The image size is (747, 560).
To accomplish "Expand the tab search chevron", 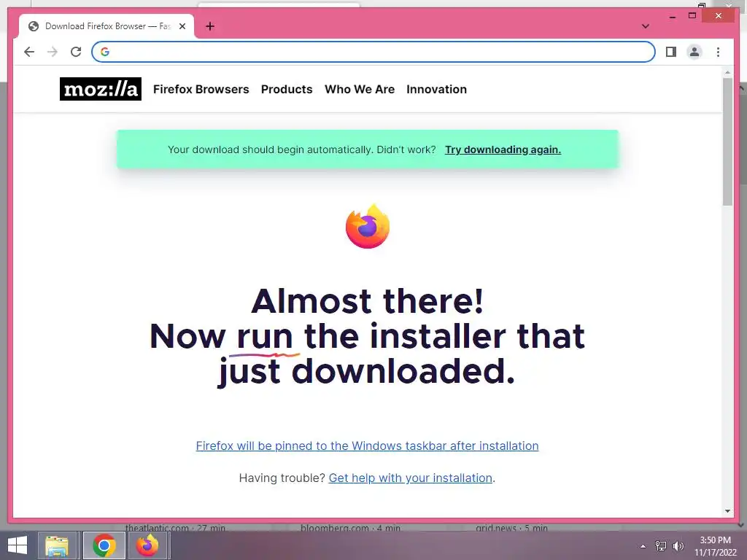I will coord(645,26).
